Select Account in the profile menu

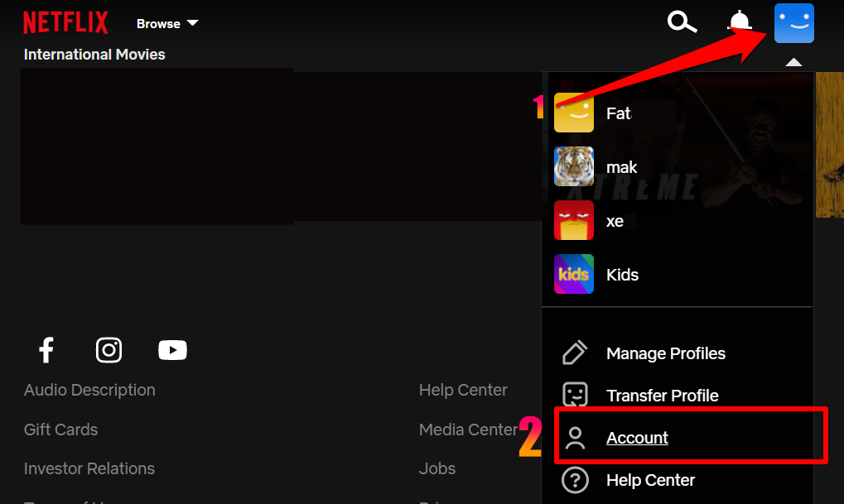[x=637, y=438]
